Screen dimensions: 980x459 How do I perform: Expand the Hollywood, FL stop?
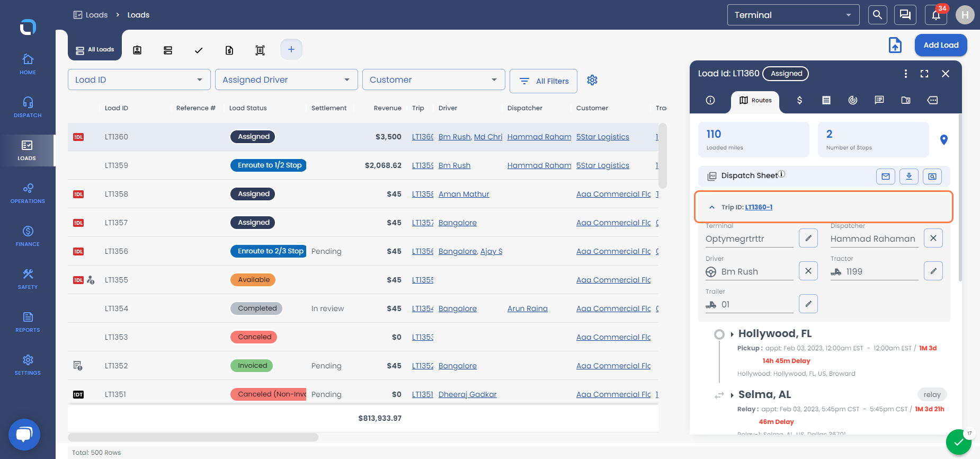tap(732, 334)
